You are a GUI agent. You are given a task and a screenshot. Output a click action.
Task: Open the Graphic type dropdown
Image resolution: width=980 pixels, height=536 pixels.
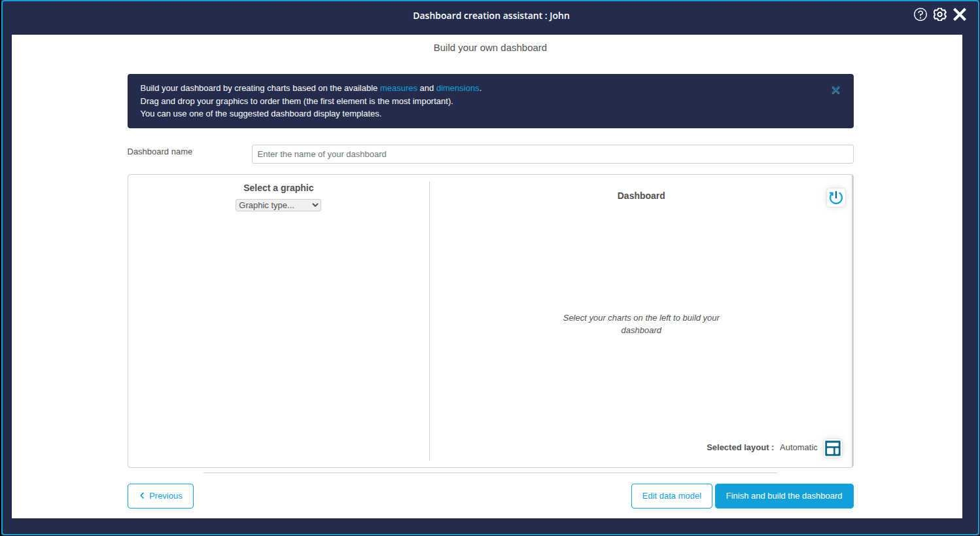(277, 205)
